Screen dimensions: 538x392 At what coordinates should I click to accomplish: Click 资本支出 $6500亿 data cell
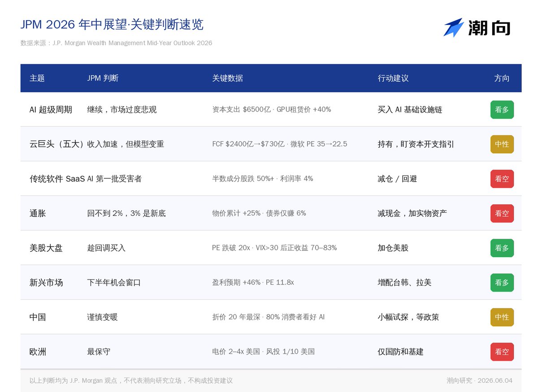click(x=272, y=109)
